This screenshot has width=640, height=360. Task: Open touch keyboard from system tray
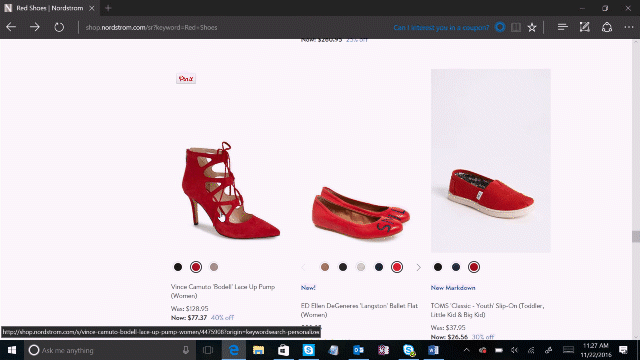pyautogui.click(x=568, y=350)
